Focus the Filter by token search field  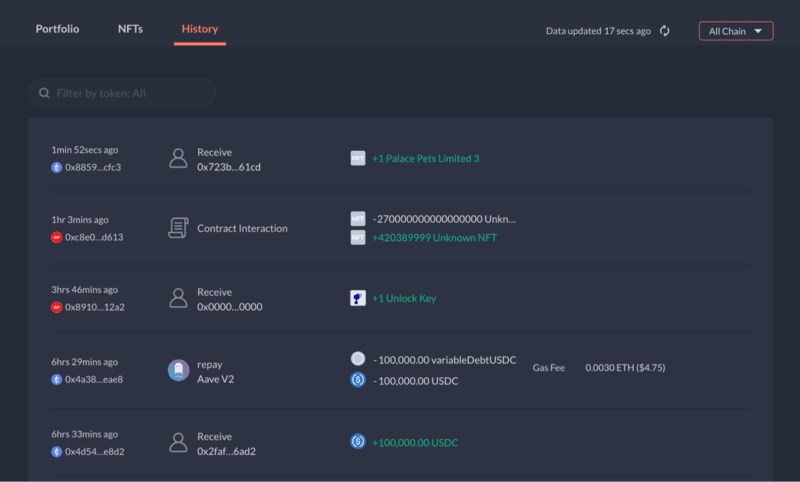click(x=122, y=93)
